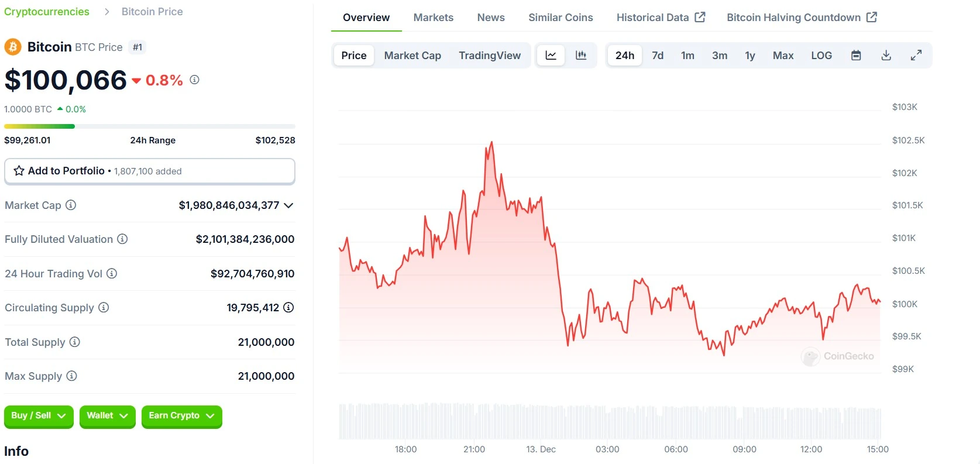Image resolution: width=980 pixels, height=464 pixels.
Task: Open the Buy / Sell dropdown
Action: (x=39, y=416)
